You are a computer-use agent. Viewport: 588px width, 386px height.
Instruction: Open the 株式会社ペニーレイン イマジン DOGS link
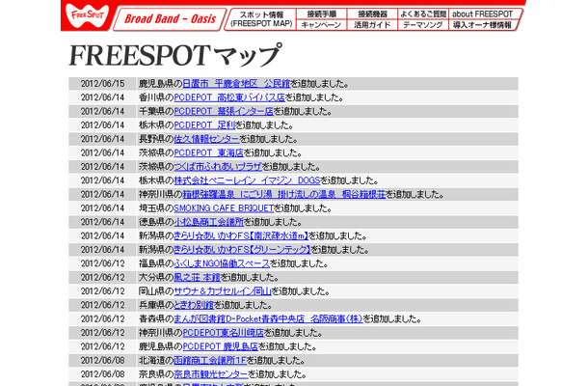247,180
